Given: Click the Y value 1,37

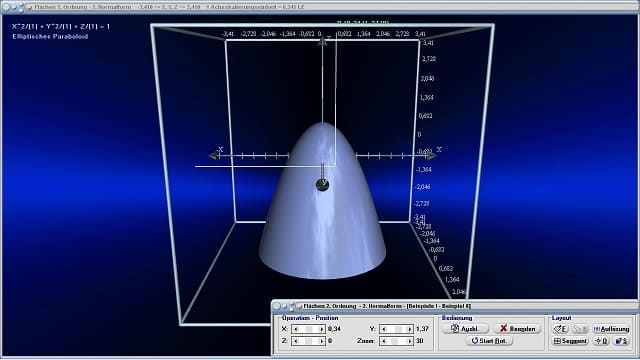Looking at the screenshot, I should coord(422,329).
